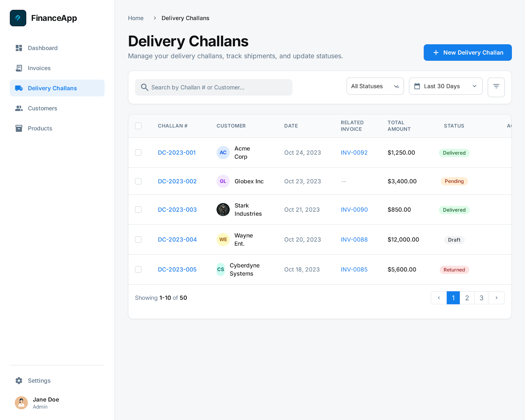Click the Products box icon in sidebar

click(x=19, y=128)
